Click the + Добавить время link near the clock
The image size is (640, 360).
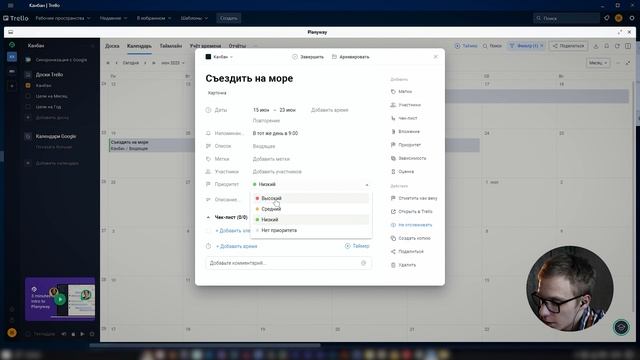pyautogui.click(x=237, y=247)
